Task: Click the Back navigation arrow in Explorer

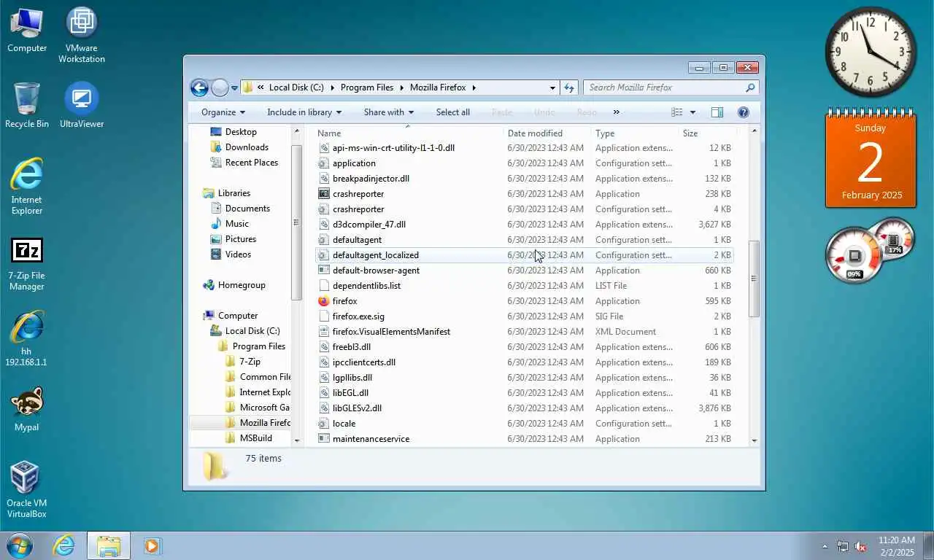Action: coord(199,87)
